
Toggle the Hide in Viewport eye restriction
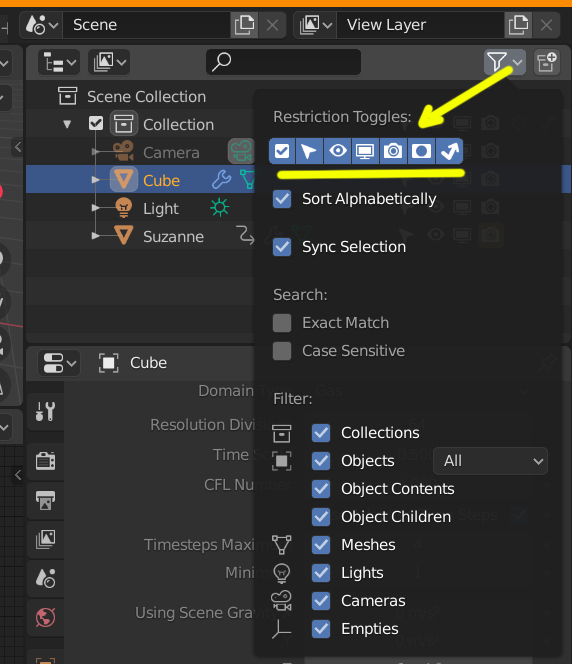click(337, 151)
